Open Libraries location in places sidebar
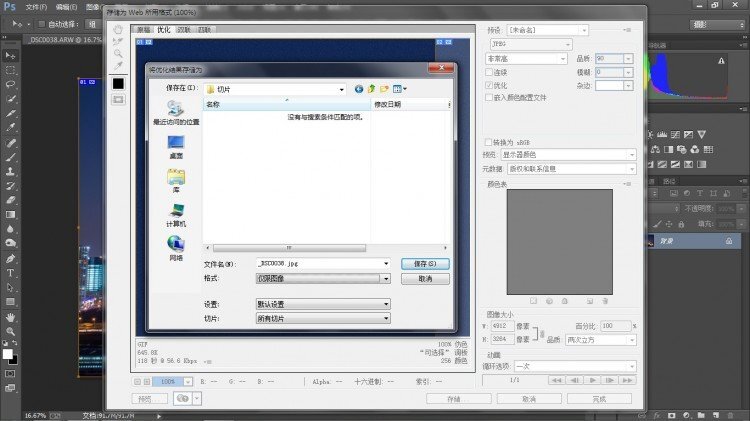 176,181
